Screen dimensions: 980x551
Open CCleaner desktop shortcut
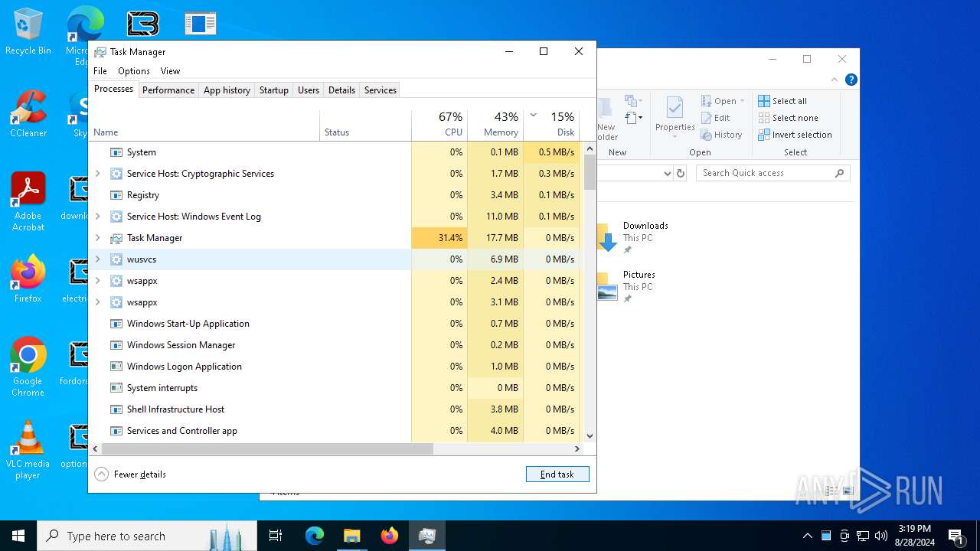click(28, 115)
